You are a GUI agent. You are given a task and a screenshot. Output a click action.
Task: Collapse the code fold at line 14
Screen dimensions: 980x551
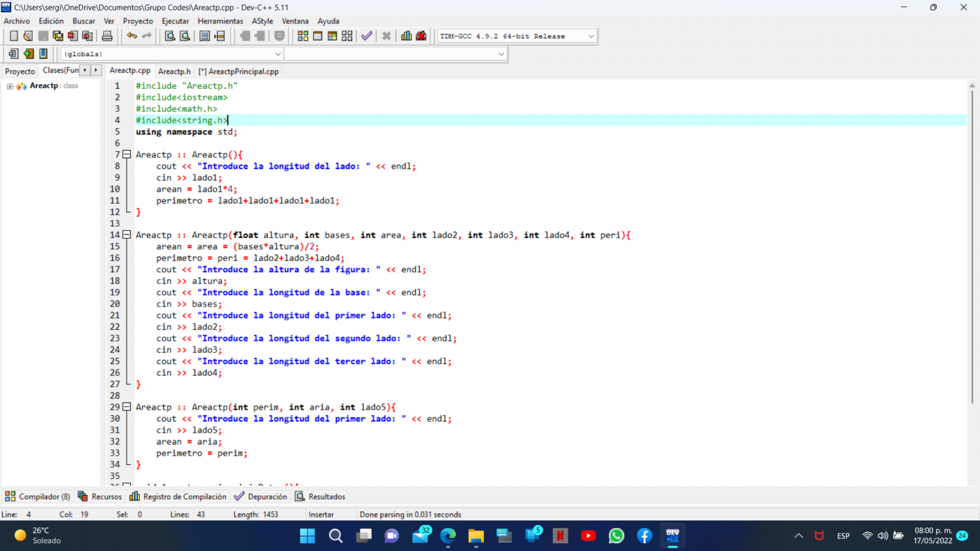(x=127, y=235)
